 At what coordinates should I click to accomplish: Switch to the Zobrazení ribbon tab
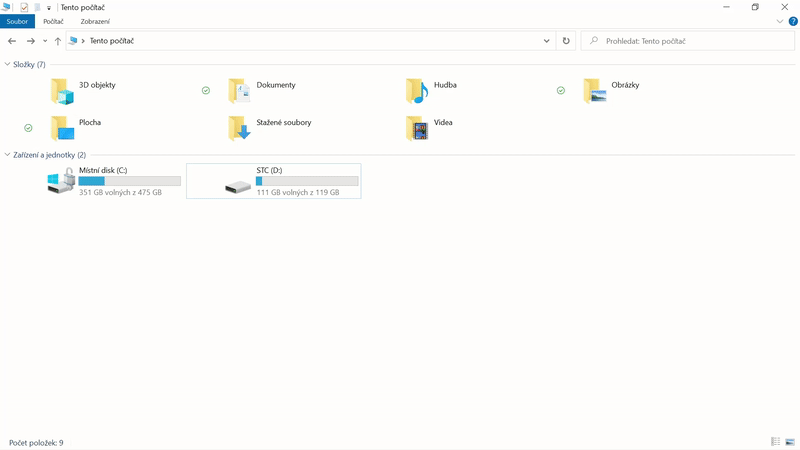click(95, 21)
